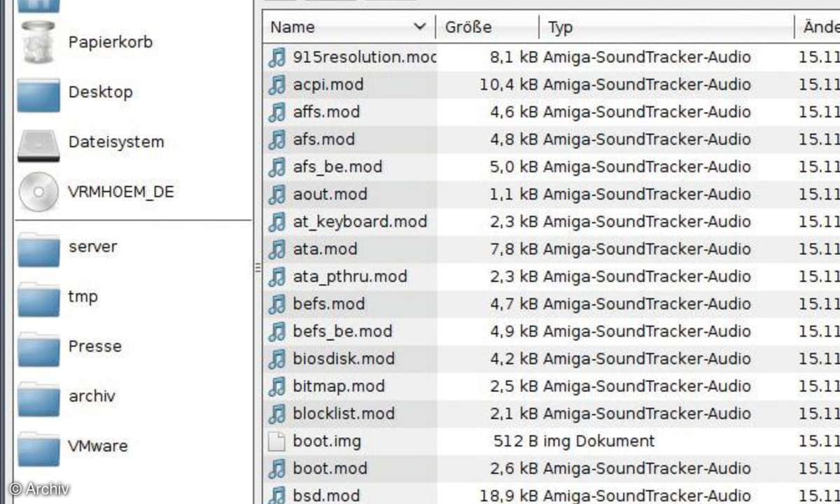Click the document icon of boot.img
Viewport: 840px width, 504px height.
pos(277,441)
